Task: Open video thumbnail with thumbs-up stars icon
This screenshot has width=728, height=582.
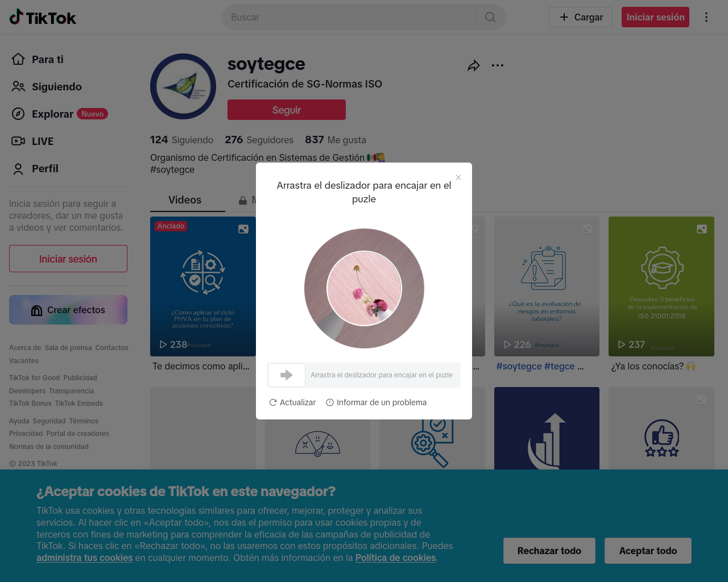Action: coord(661,429)
